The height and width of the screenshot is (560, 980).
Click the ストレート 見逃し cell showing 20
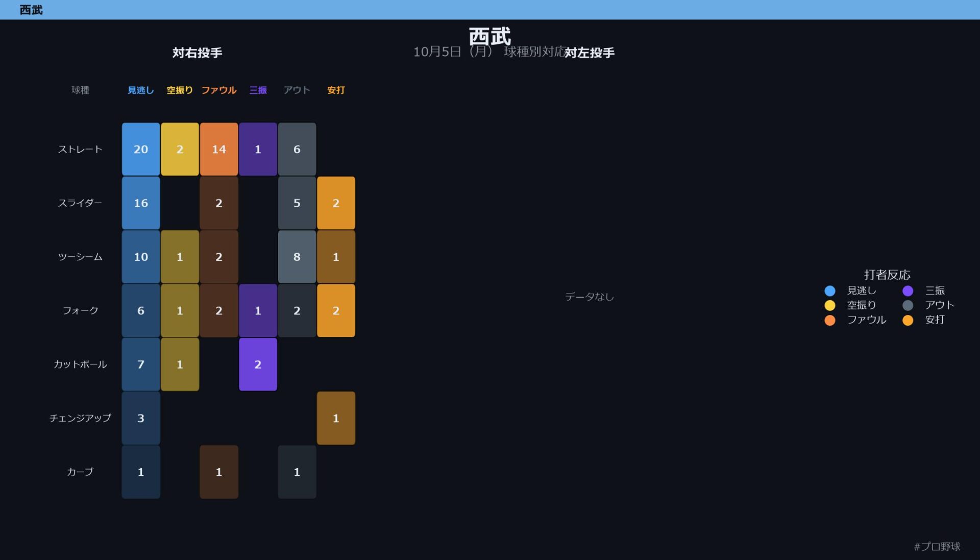click(141, 149)
